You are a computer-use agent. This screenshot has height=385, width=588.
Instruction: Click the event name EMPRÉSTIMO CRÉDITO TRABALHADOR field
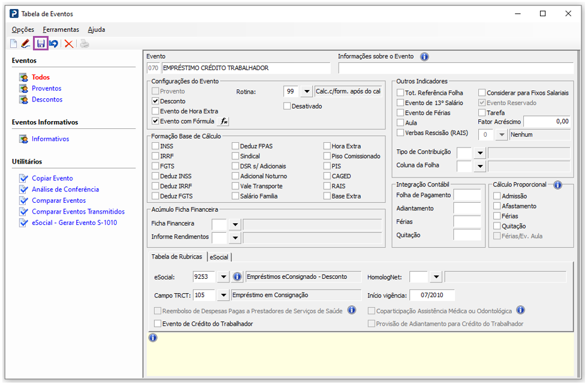[x=246, y=68]
